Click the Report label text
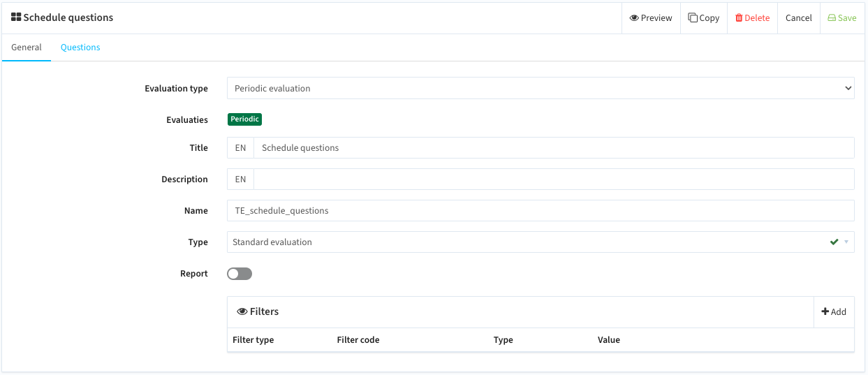The width and height of the screenshot is (868, 375). pyautogui.click(x=194, y=274)
